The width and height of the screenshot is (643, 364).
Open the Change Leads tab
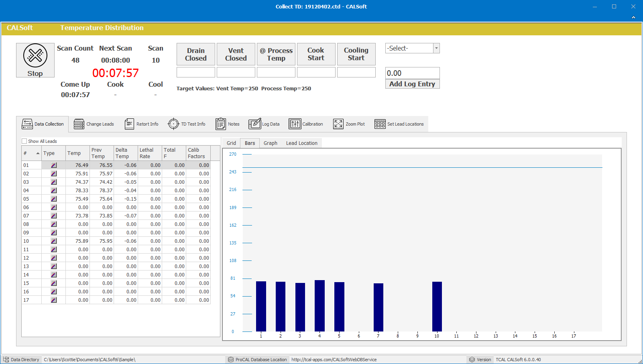click(94, 124)
